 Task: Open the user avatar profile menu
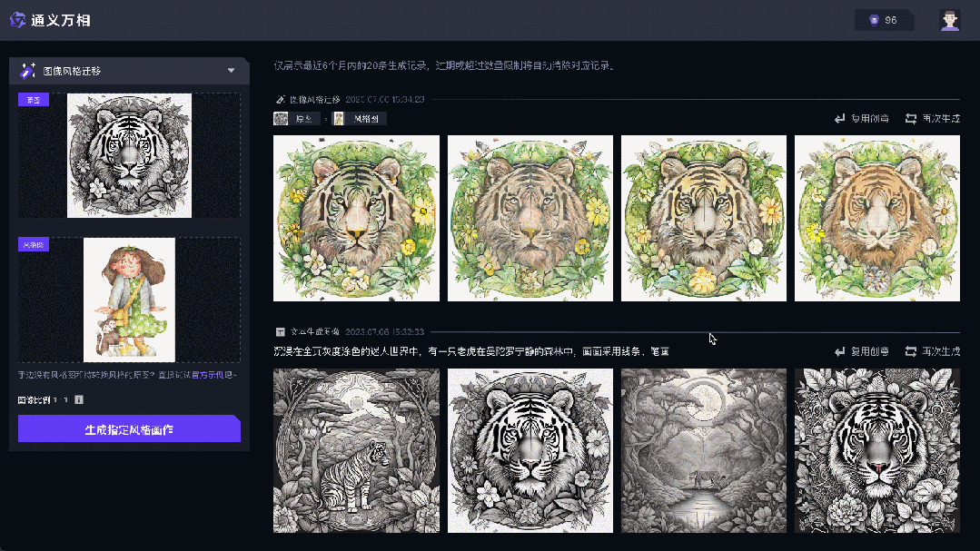point(949,20)
